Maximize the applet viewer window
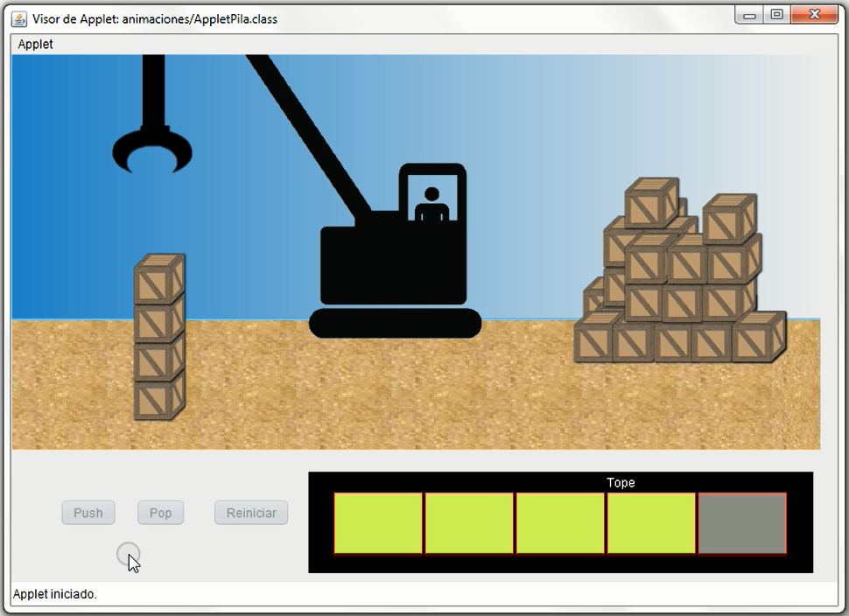Screen dimensions: 849x616 click(775, 15)
